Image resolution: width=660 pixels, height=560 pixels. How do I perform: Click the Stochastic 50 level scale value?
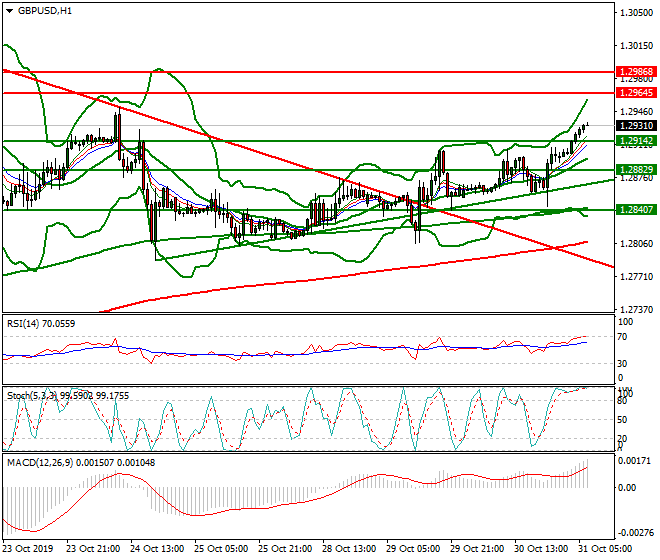[623, 420]
